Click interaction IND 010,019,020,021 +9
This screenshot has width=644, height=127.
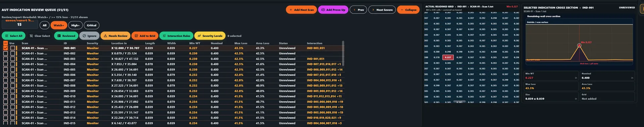(324, 118)
